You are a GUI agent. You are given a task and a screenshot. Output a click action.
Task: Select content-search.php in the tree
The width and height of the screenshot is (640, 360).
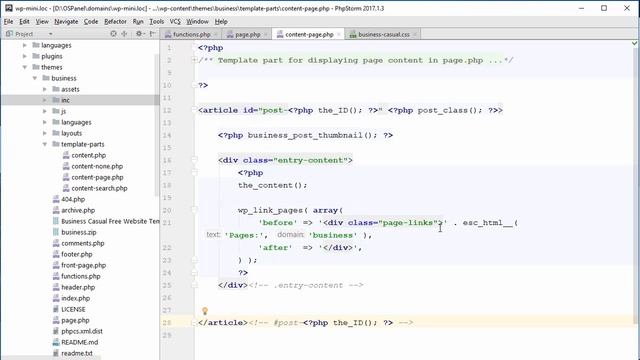coord(99,189)
